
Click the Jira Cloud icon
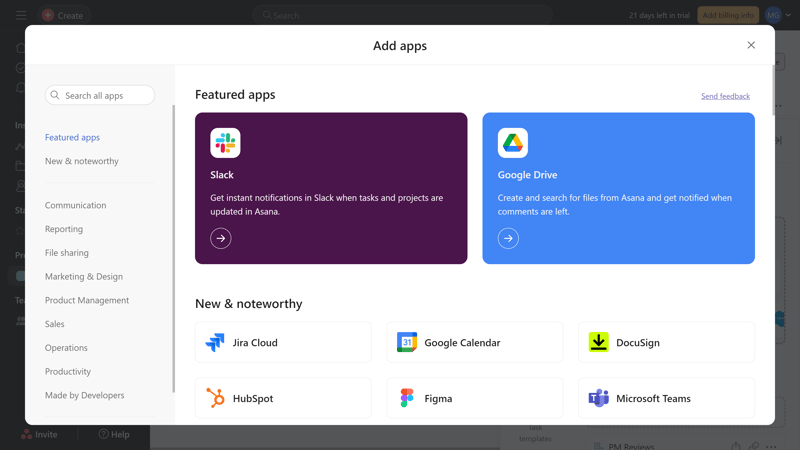point(215,342)
